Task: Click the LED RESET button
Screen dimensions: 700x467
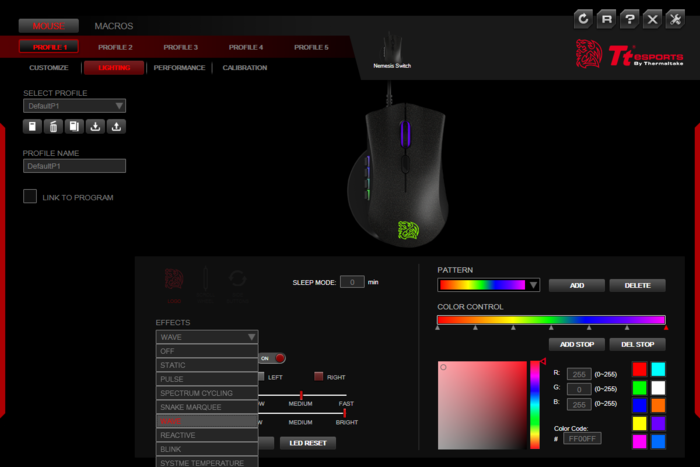Action: click(x=308, y=443)
